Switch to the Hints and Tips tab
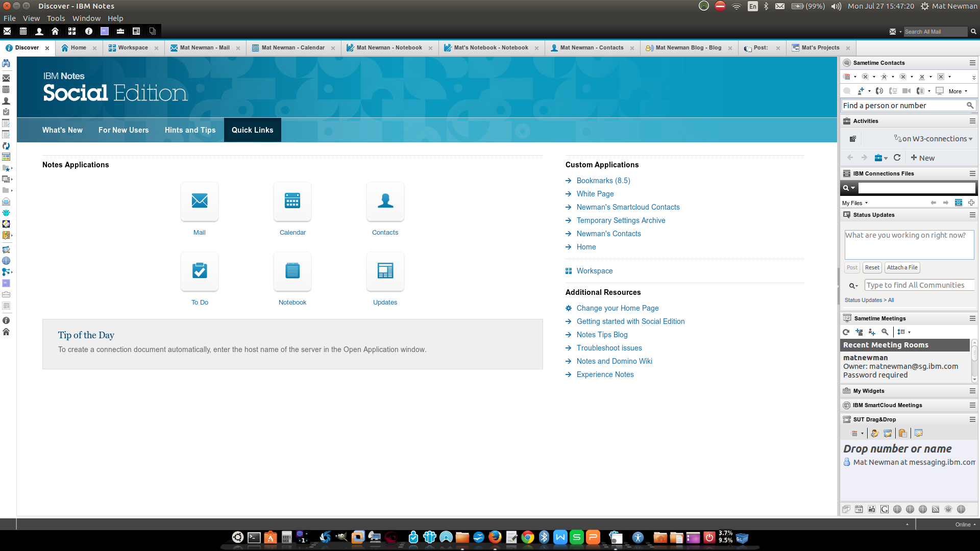This screenshot has width=980, height=551. click(190, 130)
